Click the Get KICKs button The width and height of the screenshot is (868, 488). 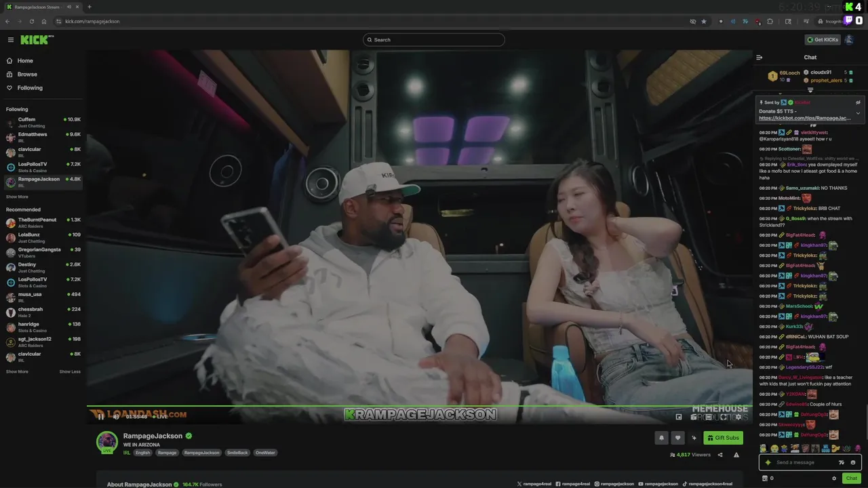click(823, 40)
